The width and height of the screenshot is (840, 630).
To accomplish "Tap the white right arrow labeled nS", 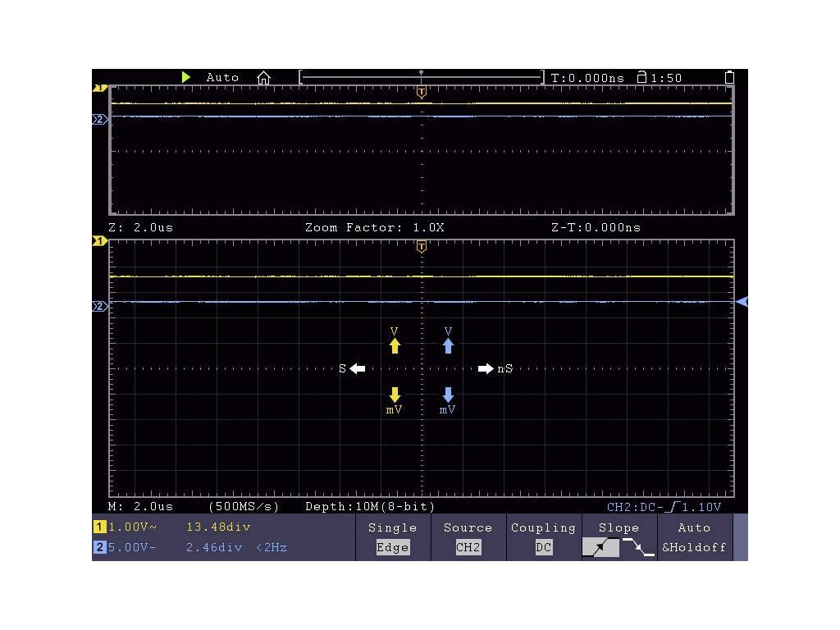I will pyautogui.click(x=486, y=369).
